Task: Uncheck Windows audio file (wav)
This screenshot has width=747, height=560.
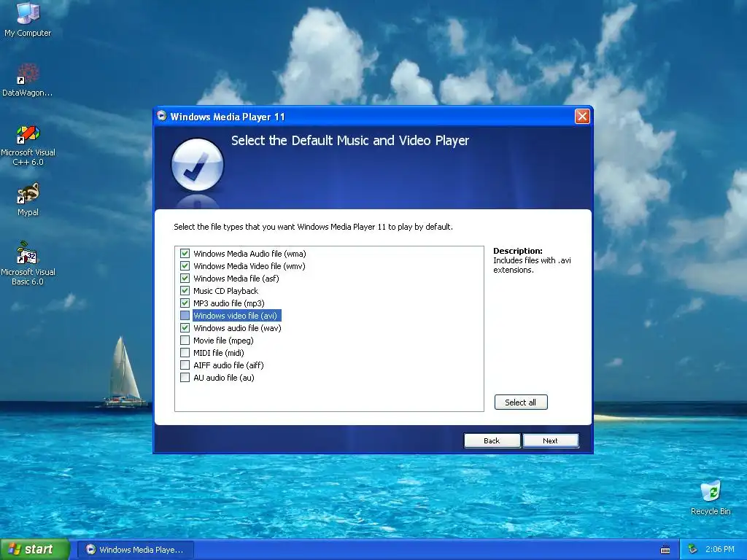Action: [185, 327]
